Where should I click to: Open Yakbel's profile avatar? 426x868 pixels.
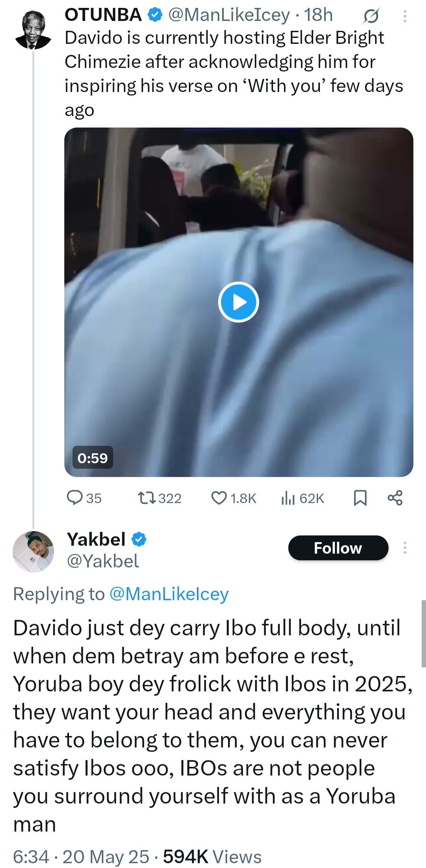(33, 552)
